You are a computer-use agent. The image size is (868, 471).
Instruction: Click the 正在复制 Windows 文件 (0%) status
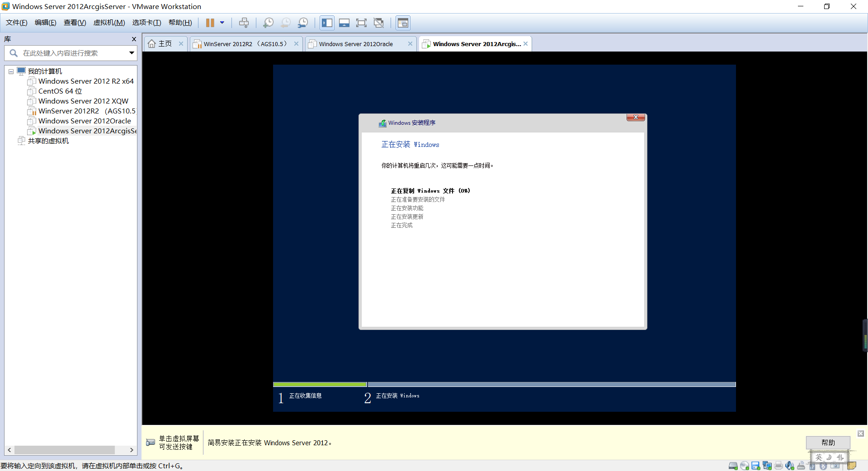(430, 191)
